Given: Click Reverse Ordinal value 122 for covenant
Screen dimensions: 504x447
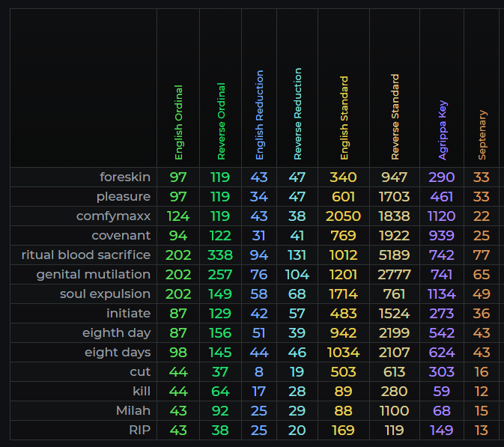Looking at the screenshot, I should tap(220, 236).
